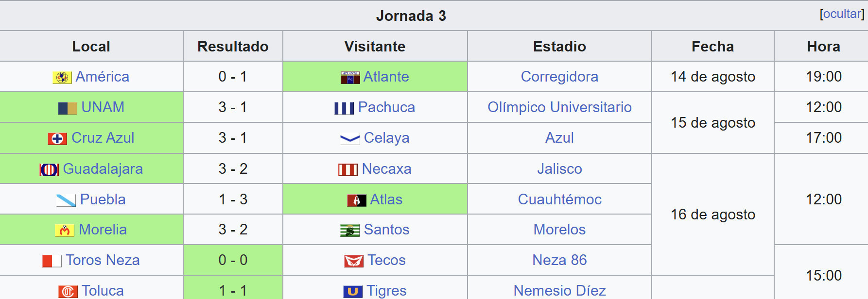The width and height of the screenshot is (868, 299).
Task: Click the América team flag icon
Action: 62,77
